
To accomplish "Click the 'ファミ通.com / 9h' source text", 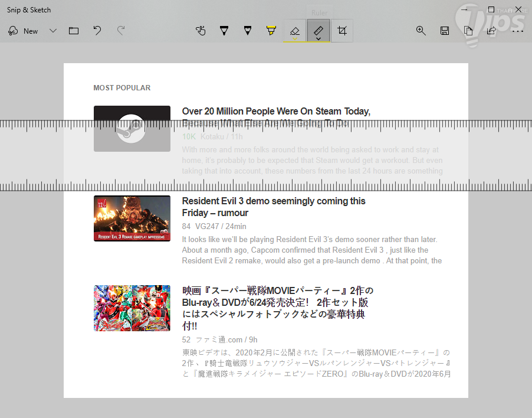I will (x=226, y=340).
